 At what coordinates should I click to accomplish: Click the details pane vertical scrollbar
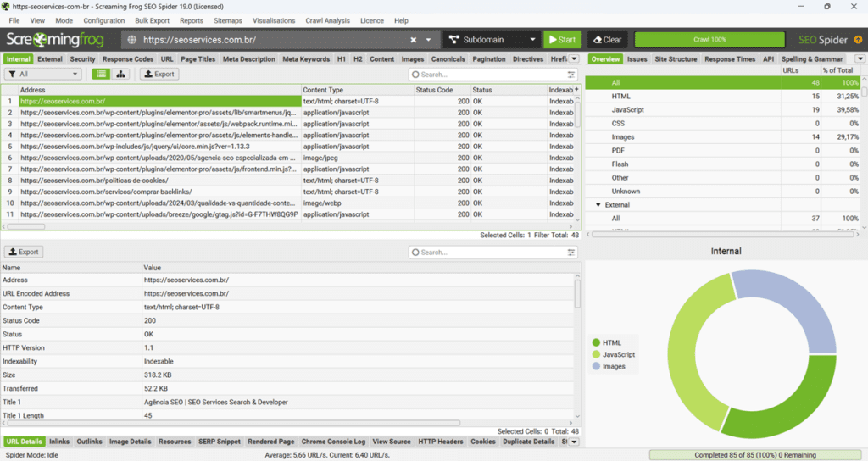[x=577, y=293]
